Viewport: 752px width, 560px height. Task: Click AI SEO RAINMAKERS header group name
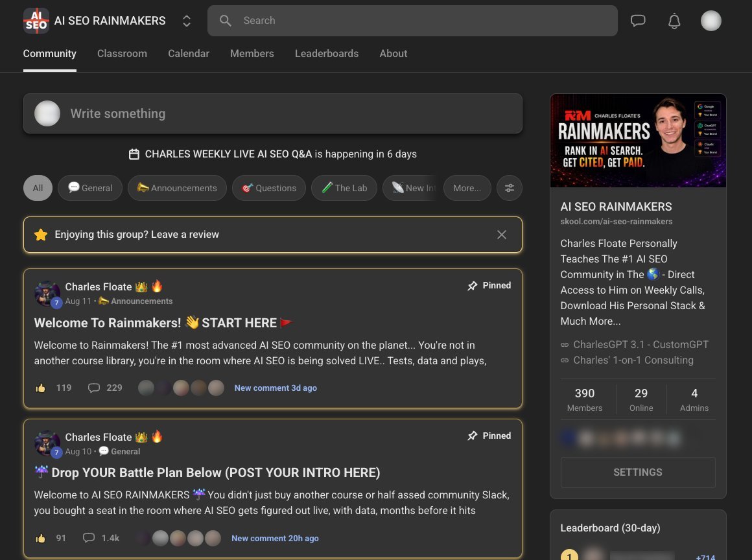[x=110, y=21]
